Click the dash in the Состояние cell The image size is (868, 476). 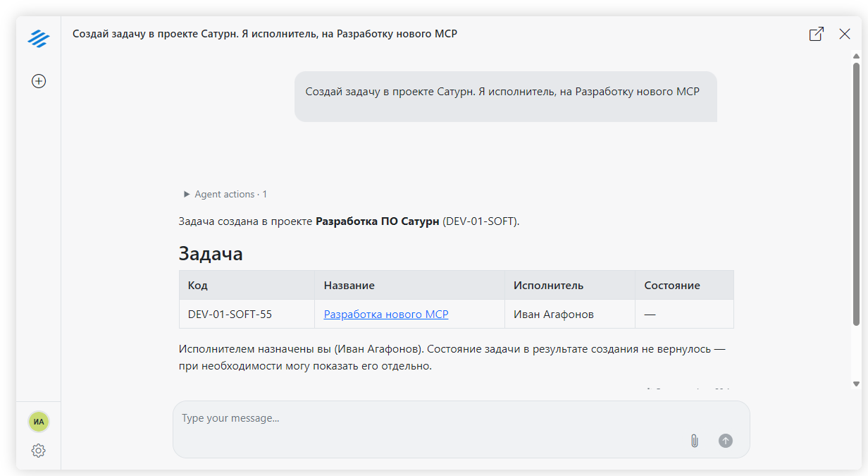pos(650,315)
